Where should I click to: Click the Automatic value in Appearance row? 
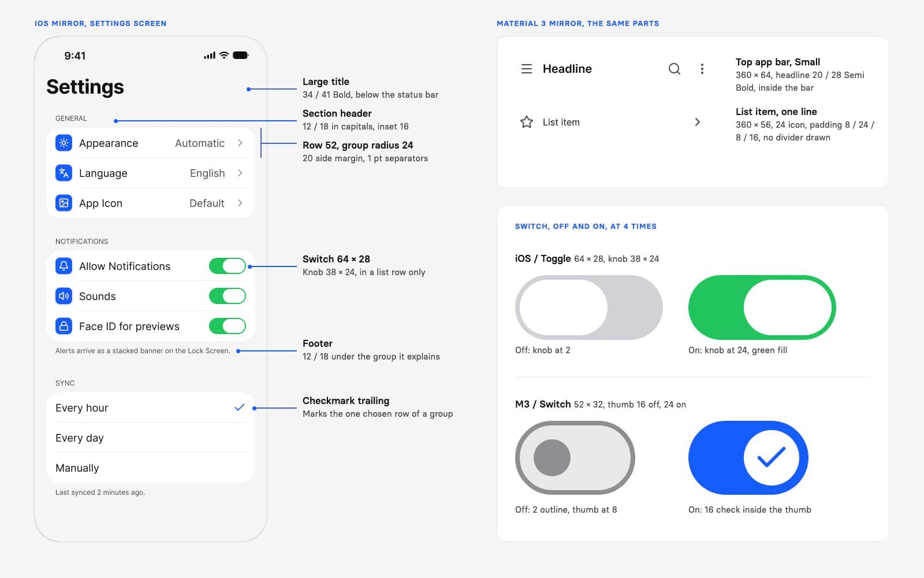pyautogui.click(x=200, y=143)
